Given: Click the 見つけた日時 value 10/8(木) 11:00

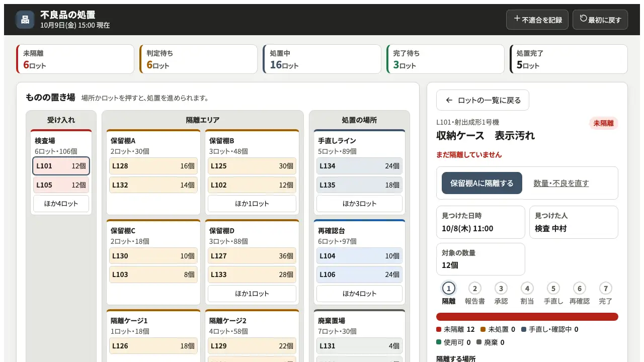Looking at the screenshot, I should tap(467, 229).
